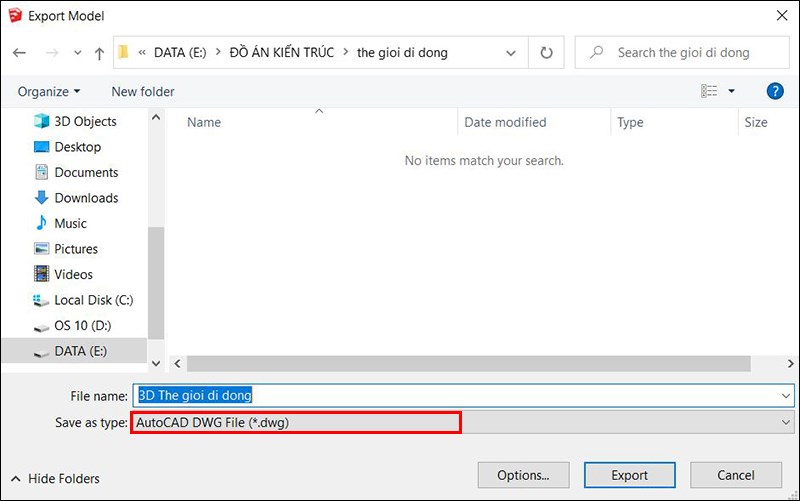Screen dimensions: 800x501
Task: Expand the File name dropdown arrow
Action: 786,395
